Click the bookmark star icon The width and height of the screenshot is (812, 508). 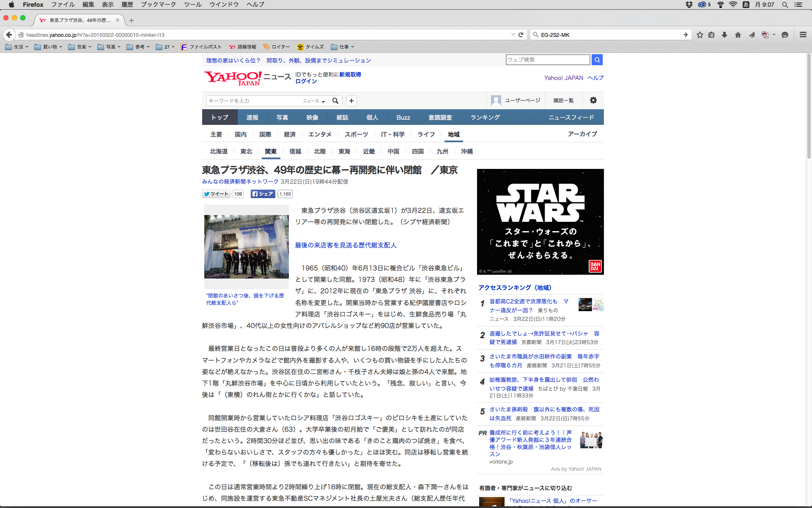tap(700, 35)
